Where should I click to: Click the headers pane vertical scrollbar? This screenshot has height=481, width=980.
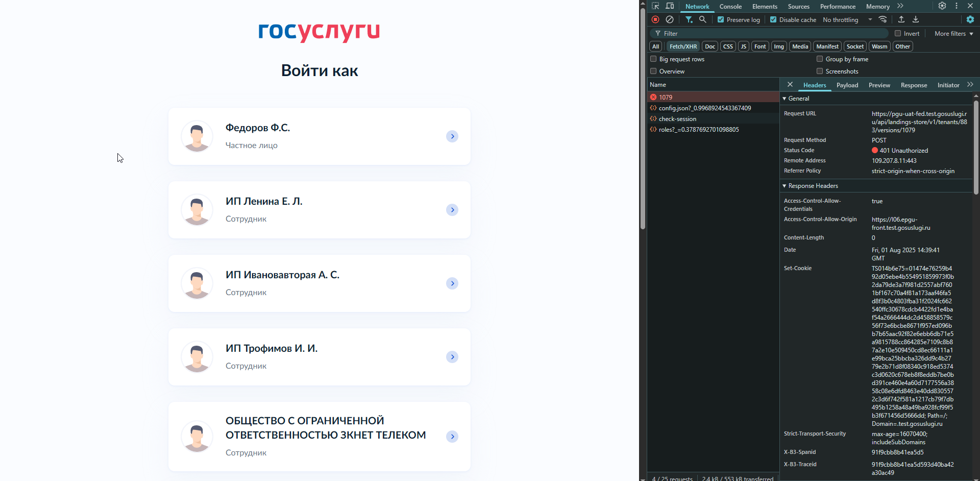pos(976,147)
